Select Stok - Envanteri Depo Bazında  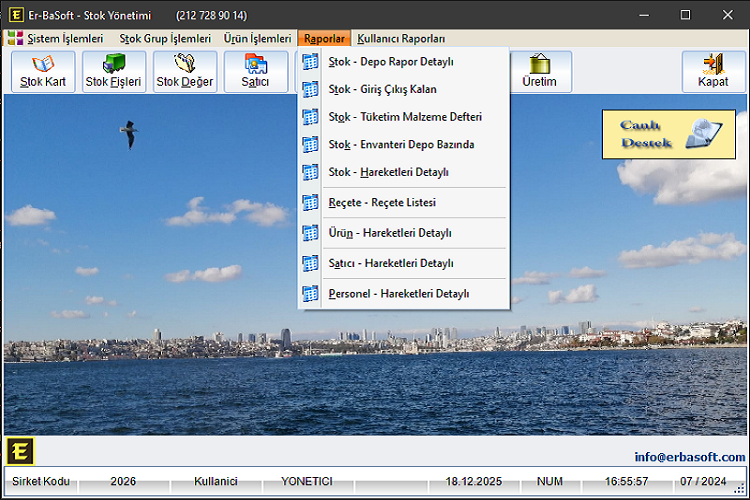click(401, 144)
